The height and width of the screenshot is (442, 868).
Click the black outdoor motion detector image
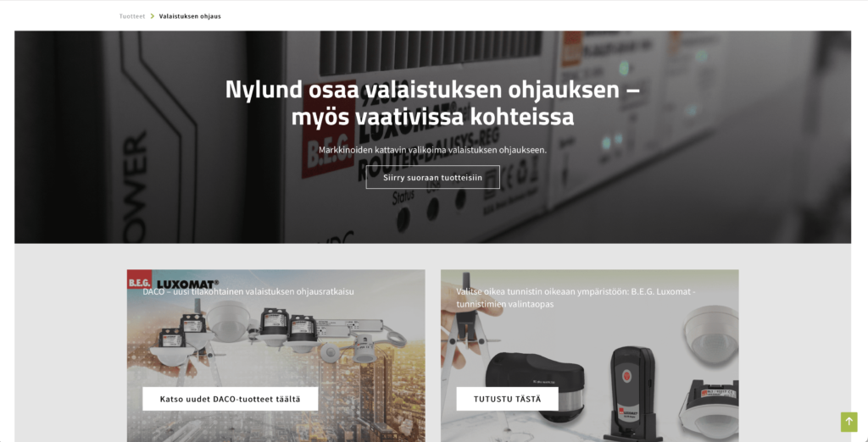pos(535,385)
